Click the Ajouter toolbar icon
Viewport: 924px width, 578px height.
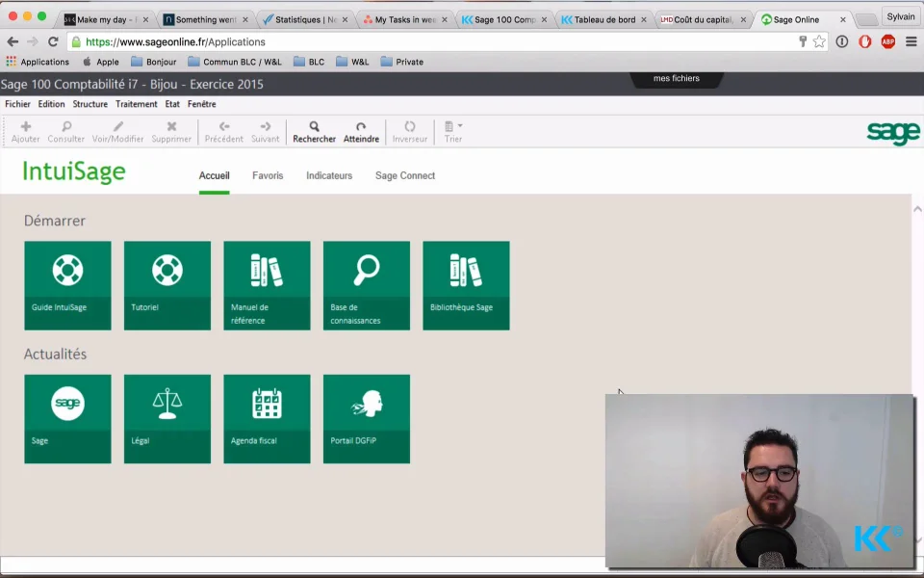click(25, 126)
